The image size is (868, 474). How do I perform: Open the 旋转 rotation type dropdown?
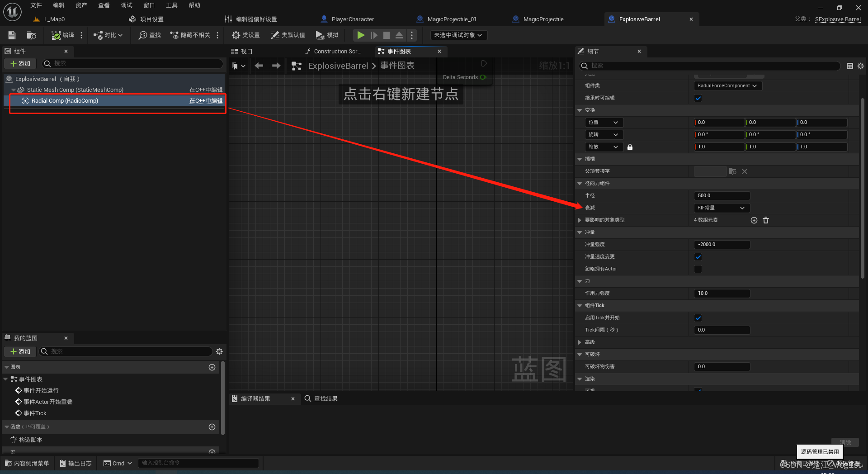click(604, 135)
